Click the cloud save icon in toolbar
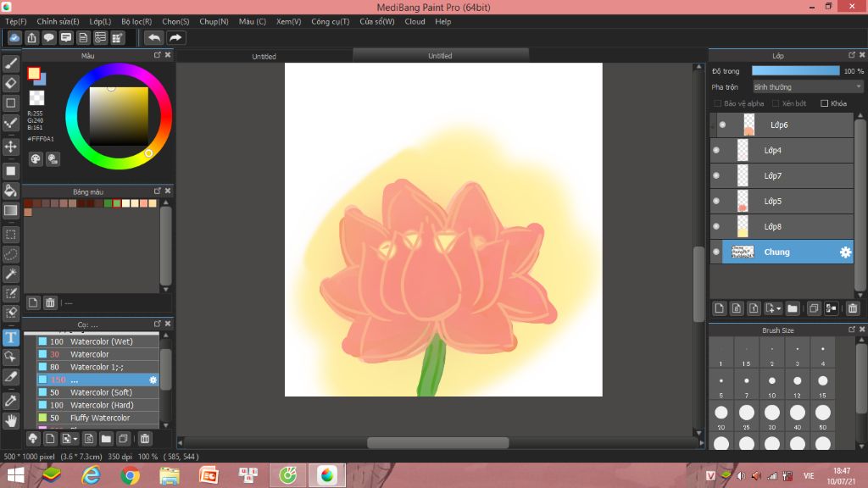 coord(14,37)
